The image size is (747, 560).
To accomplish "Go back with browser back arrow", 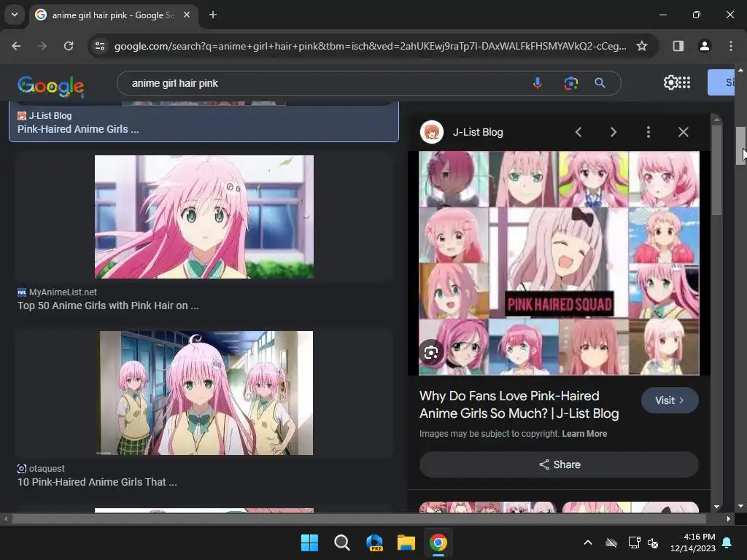I will click(x=16, y=46).
